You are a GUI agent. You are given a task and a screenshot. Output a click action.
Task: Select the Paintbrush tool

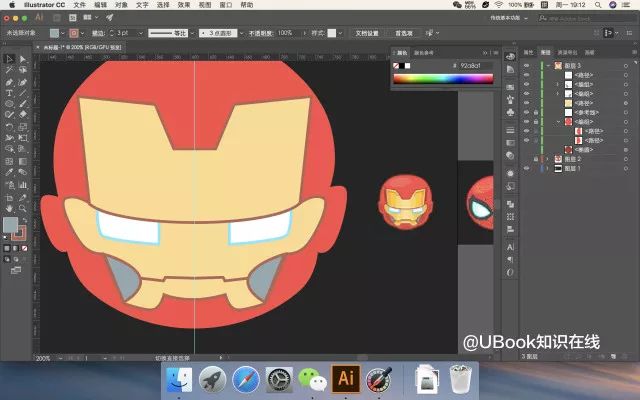22,104
